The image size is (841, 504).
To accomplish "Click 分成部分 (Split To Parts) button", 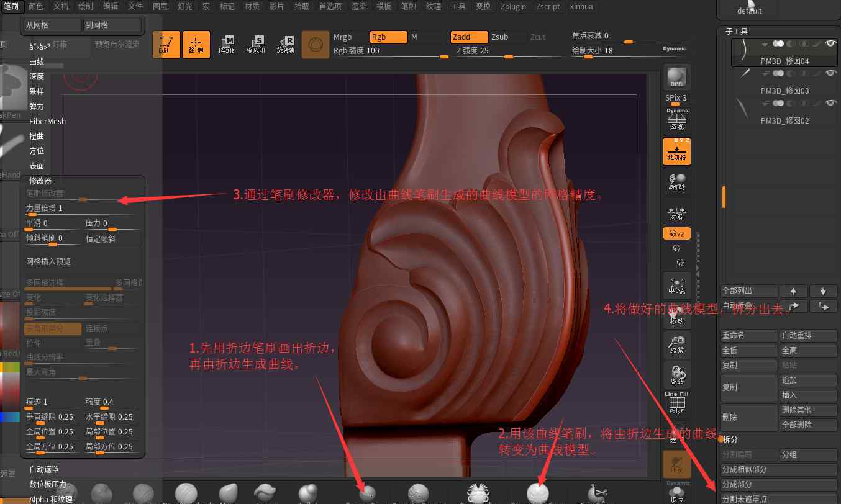I will [779, 484].
